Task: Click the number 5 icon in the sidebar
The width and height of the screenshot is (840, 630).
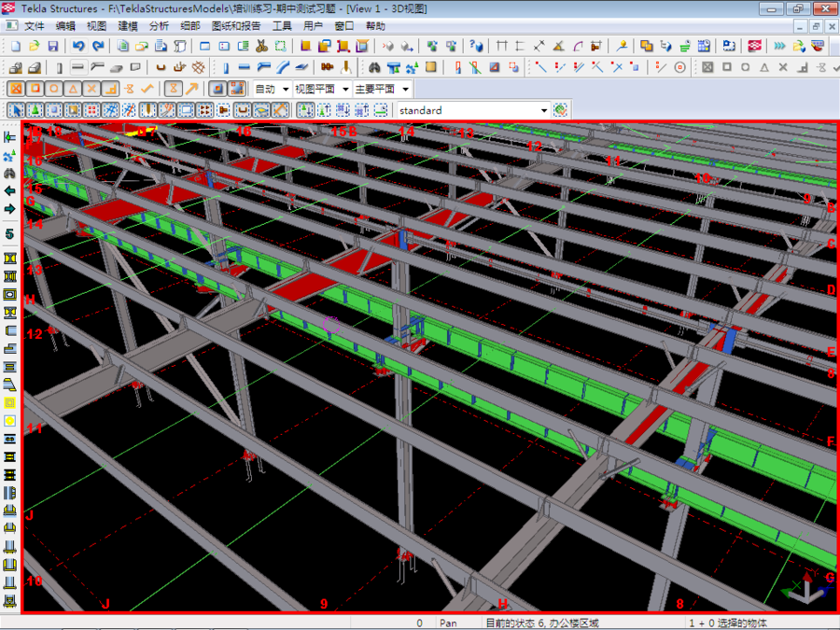Action: pyautogui.click(x=9, y=233)
